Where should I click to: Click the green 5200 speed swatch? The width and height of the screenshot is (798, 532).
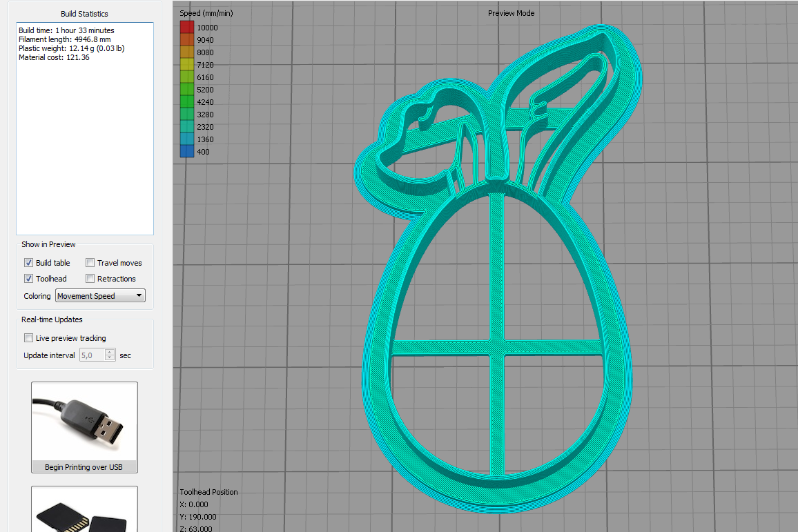coord(187,89)
